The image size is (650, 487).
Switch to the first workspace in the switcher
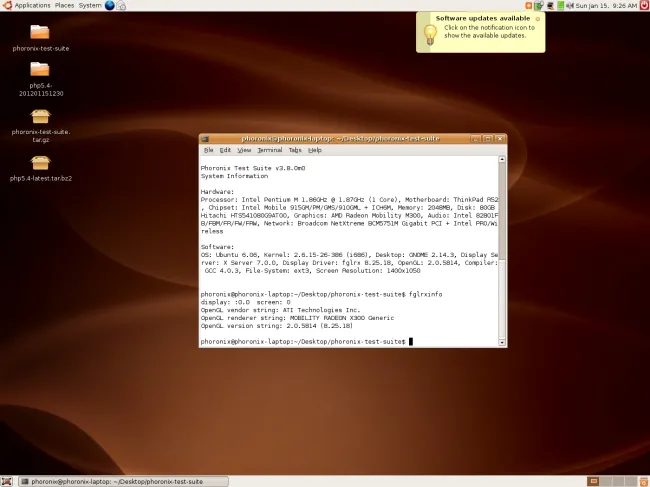pyautogui.click(x=594, y=481)
